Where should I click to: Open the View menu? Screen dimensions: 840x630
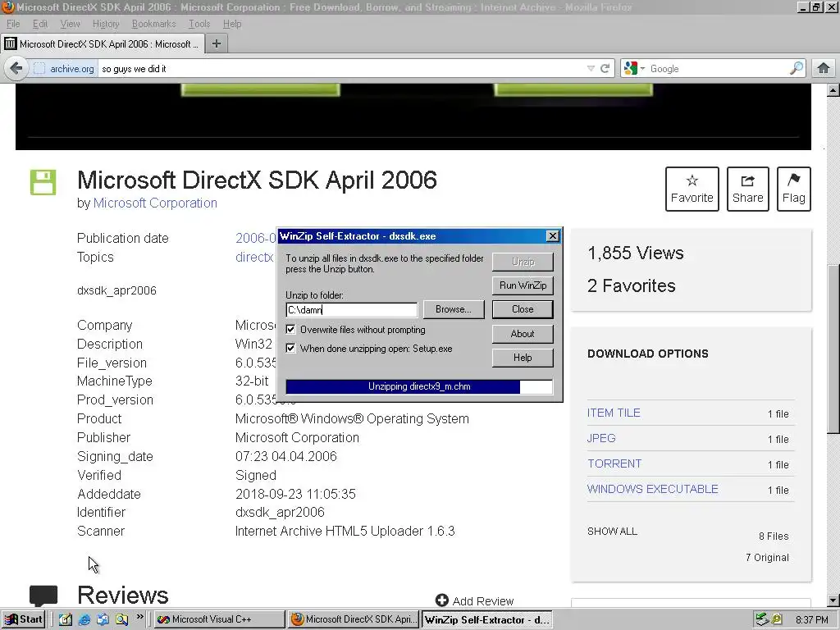point(70,24)
